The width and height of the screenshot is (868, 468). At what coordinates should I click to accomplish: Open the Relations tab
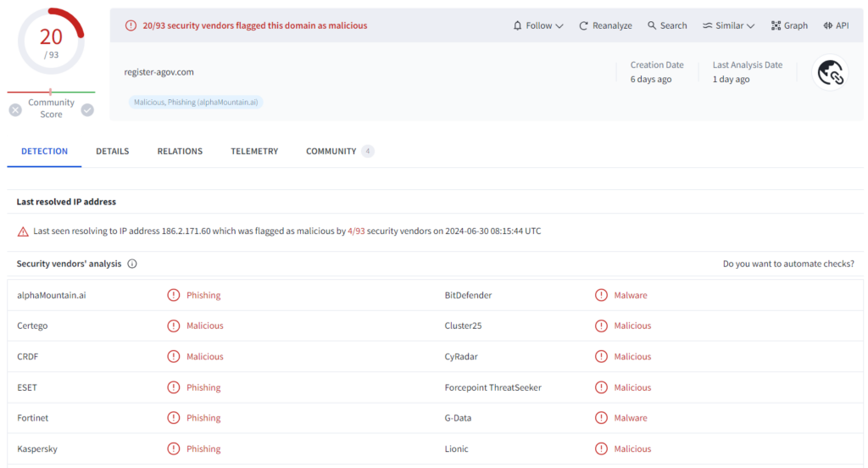(x=180, y=151)
